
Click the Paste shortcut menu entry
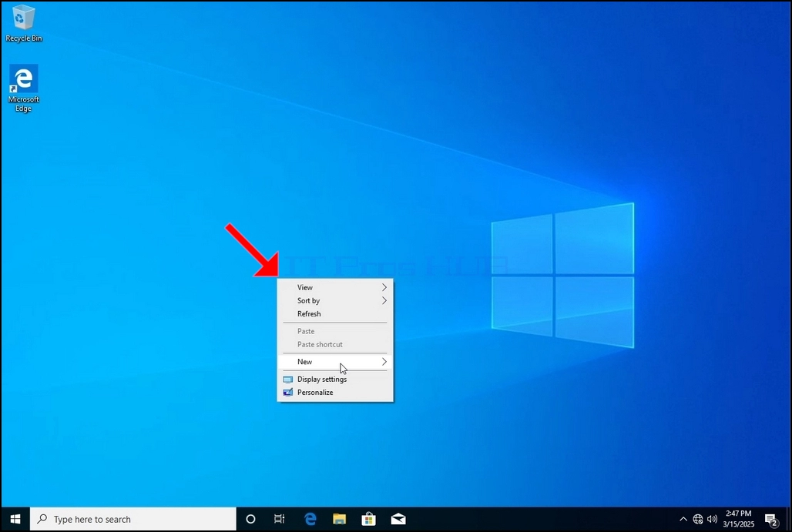[335, 344]
